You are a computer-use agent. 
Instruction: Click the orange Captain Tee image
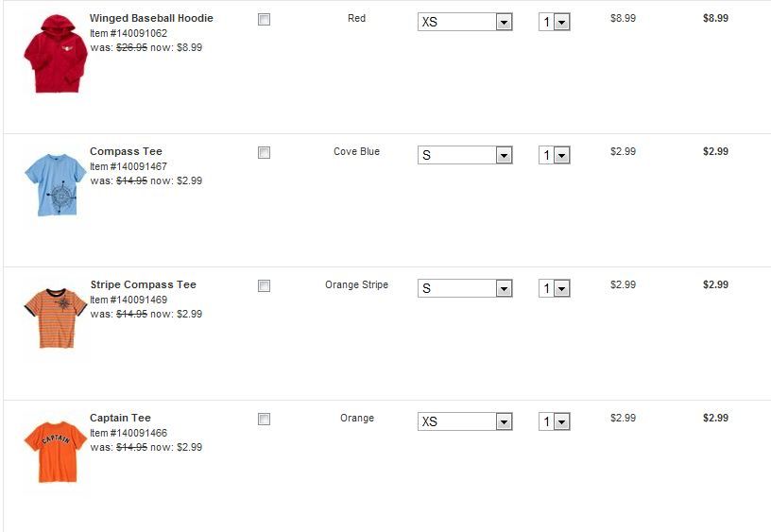(56, 452)
